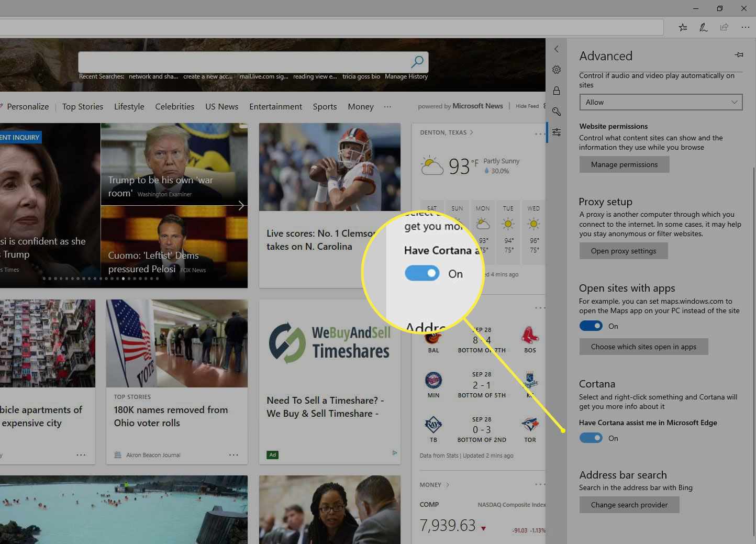Click the Add notes pen icon
Screen dimensions: 756x544
coord(703,27)
